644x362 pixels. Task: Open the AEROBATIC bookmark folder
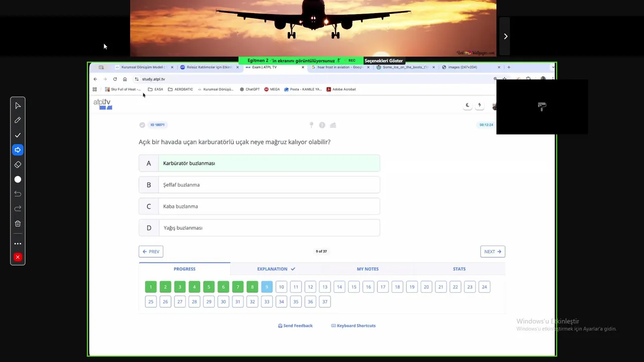(x=180, y=89)
